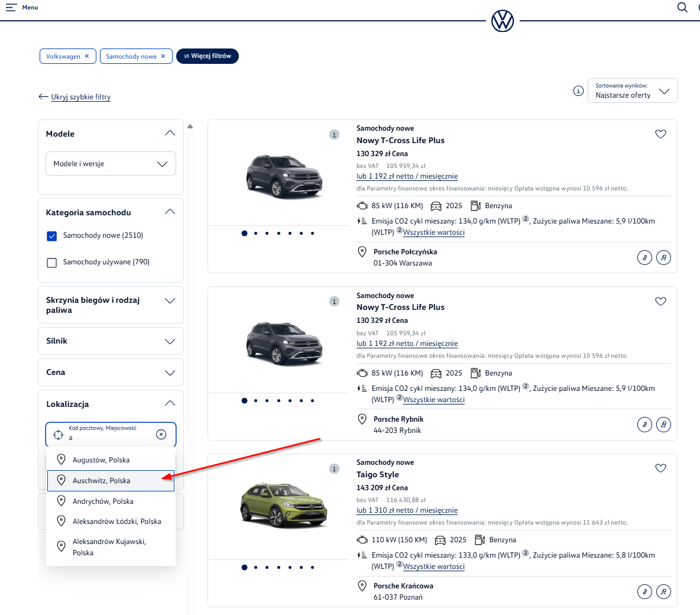Clear the location input field
The height and width of the screenshot is (615, 700).
(x=161, y=435)
